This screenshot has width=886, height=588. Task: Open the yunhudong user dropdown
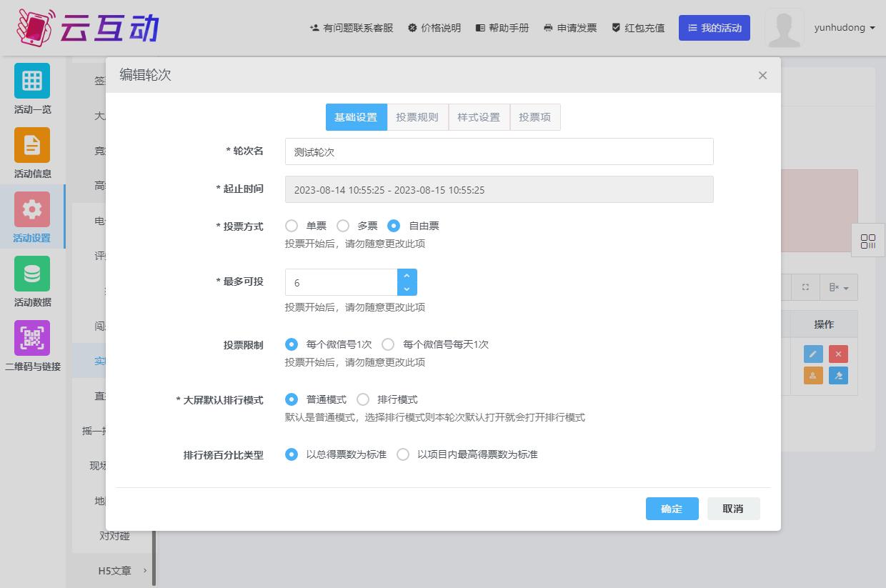click(x=845, y=28)
